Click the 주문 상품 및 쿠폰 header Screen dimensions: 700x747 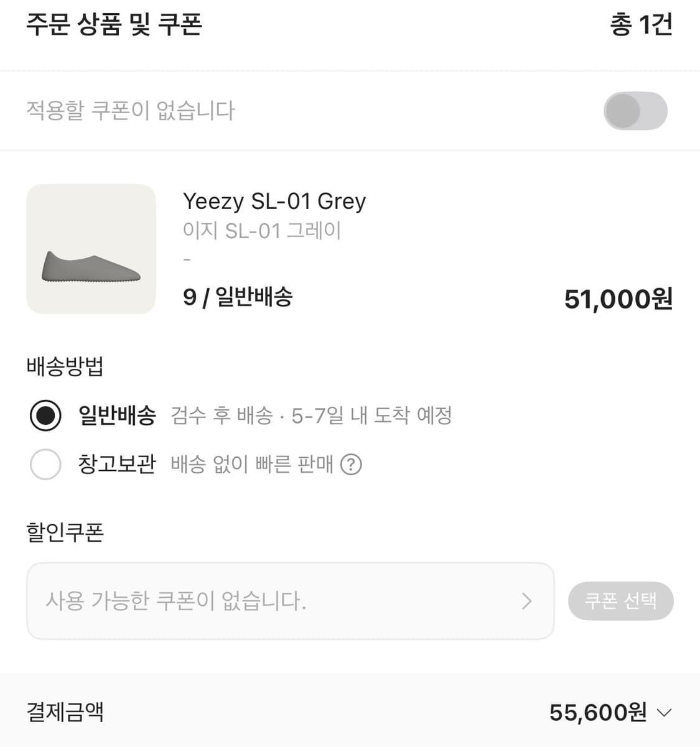click(114, 25)
